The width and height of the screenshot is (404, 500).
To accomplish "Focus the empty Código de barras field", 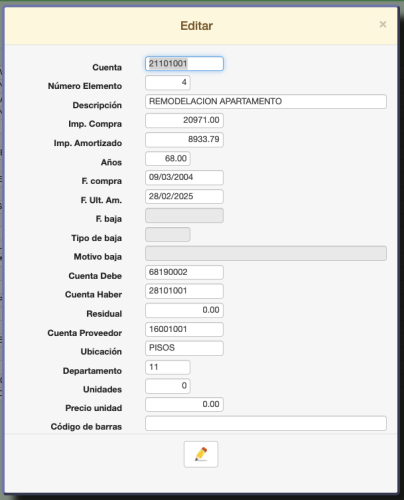I will (x=266, y=423).
